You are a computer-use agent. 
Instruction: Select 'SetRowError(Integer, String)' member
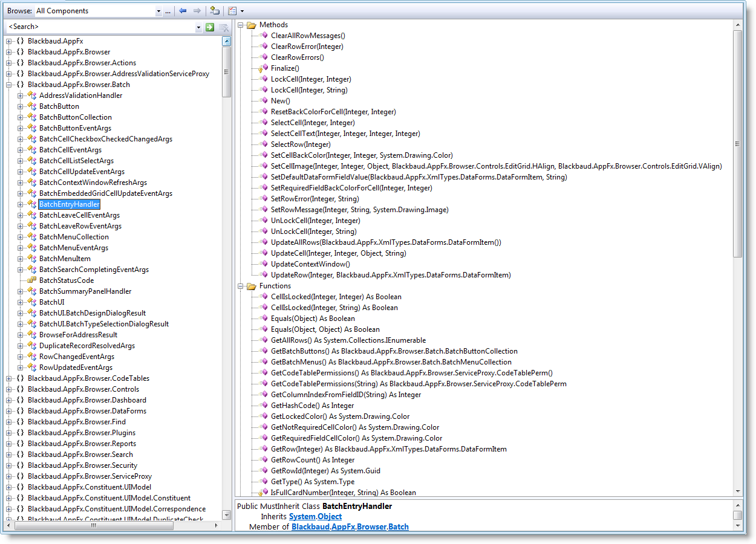tap(314, 199)
